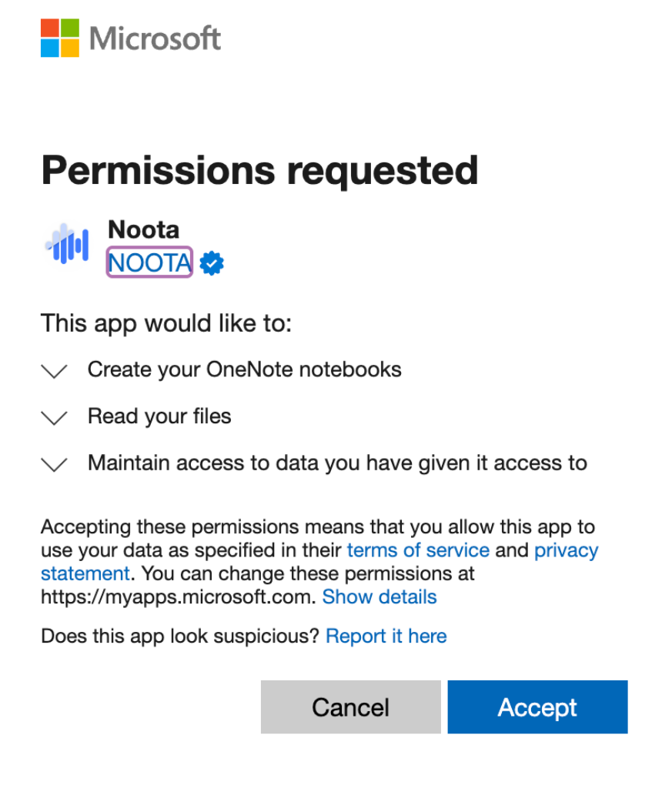Expand the chevron beside Read your files

54,418
